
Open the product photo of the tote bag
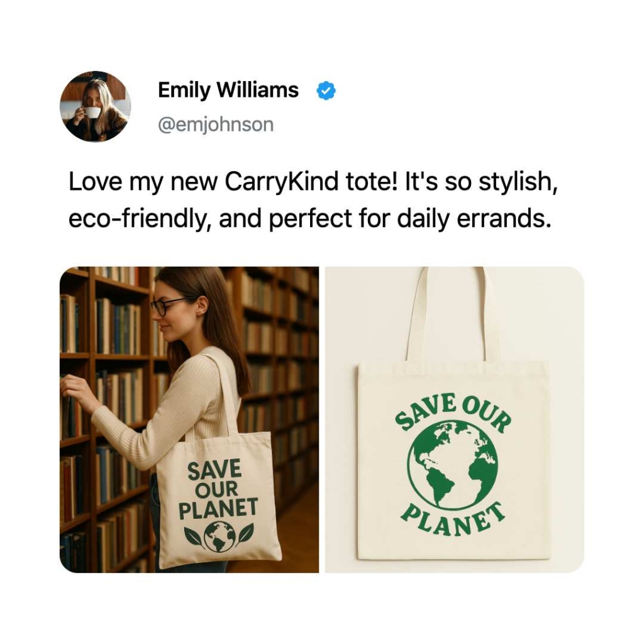coord(455,419)
